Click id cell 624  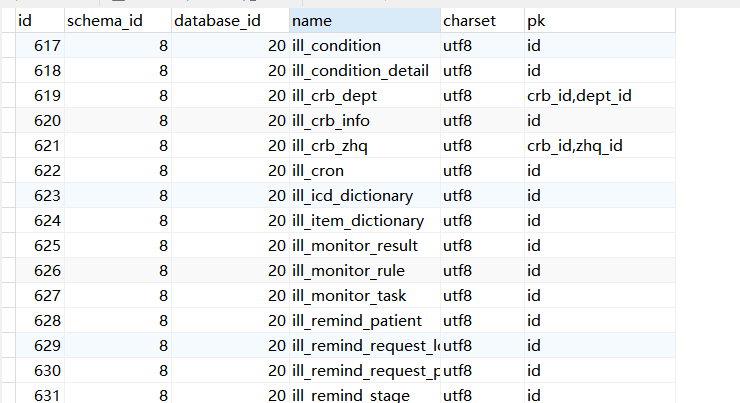[x=40, y=221]
